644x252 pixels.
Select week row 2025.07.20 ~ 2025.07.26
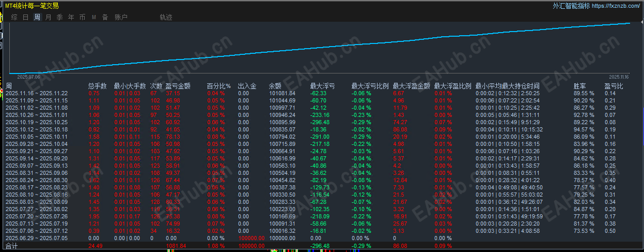pos(37,216)
